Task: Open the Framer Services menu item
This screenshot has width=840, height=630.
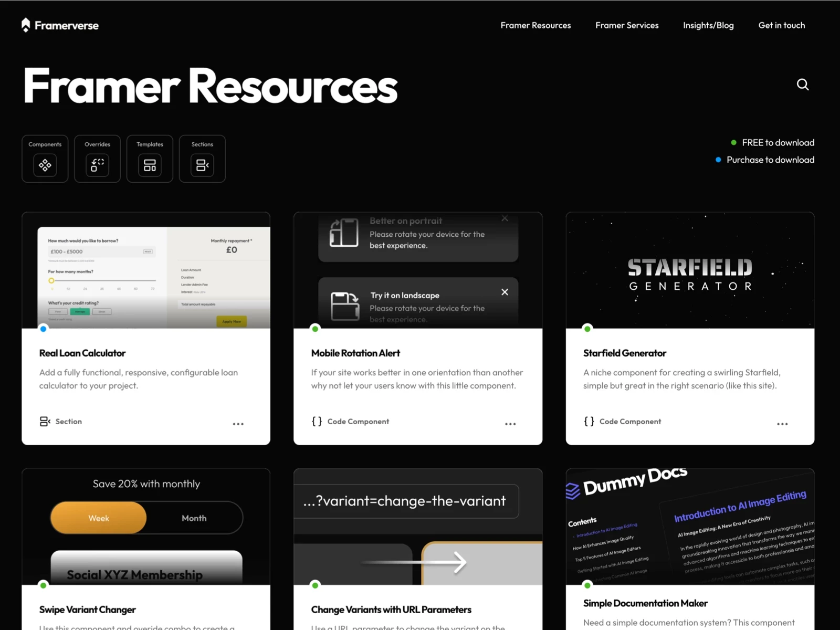Action: click(627, 25)
